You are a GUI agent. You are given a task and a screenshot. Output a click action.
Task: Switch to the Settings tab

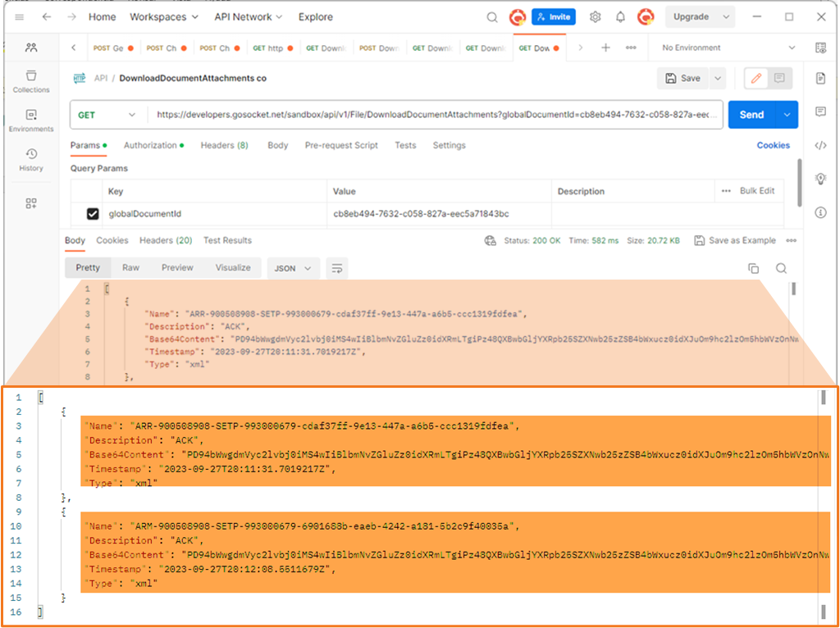pyautogui.click(x=449, y=145)
